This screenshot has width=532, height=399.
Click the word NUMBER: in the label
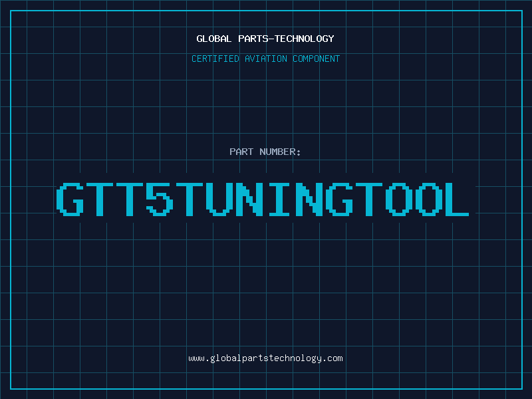click(279, 152)
